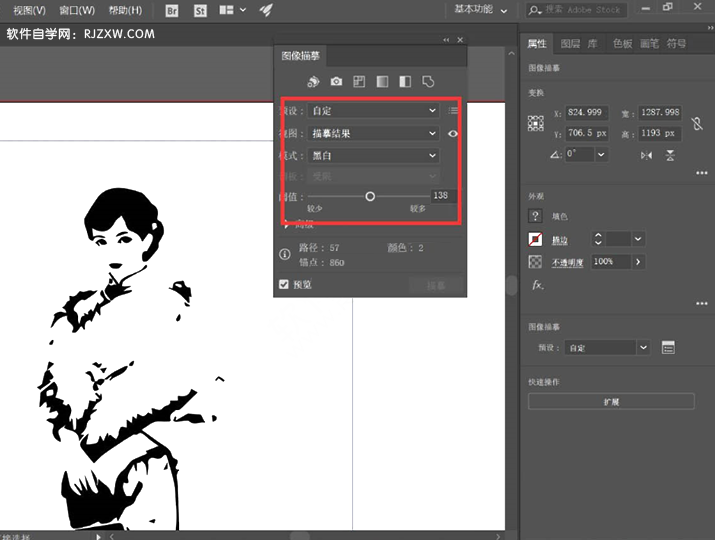
Task: Open Adobe Bridge via Br icon
Action: [x=172, y=10]
